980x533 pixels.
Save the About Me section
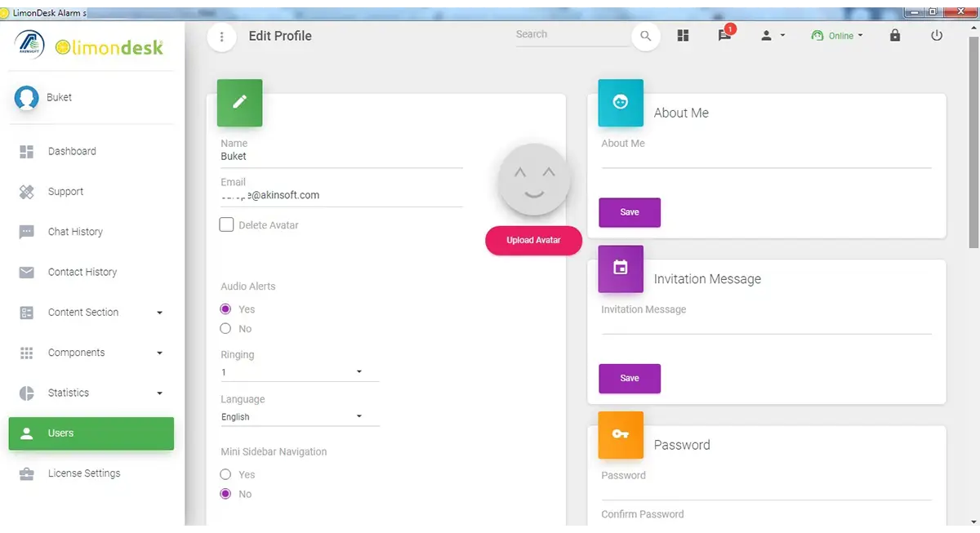point(630,212)
